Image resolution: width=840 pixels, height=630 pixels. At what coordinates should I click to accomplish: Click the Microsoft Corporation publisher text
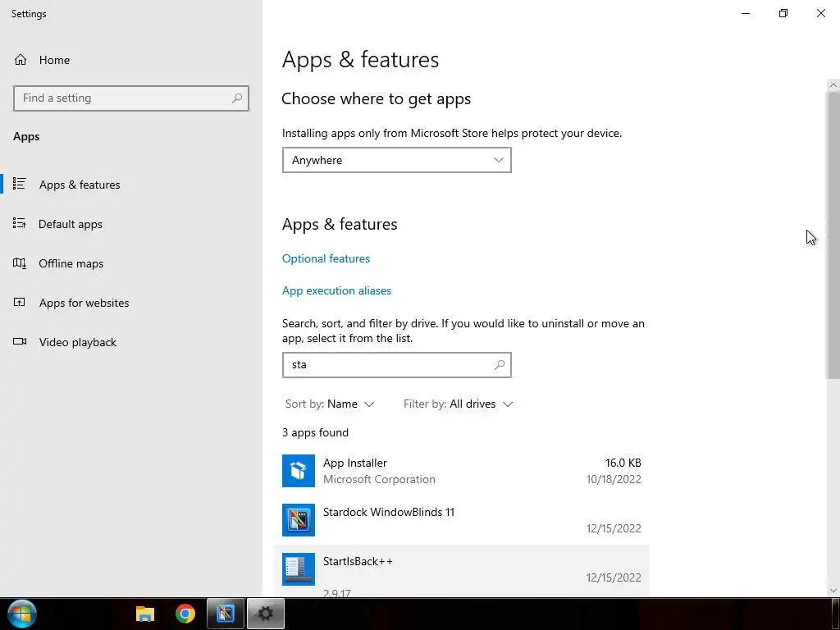click(x=379, y=479)
